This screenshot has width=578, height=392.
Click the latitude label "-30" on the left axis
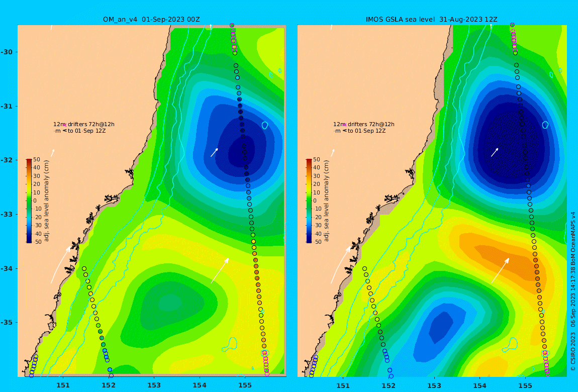(x=7, y=52)
